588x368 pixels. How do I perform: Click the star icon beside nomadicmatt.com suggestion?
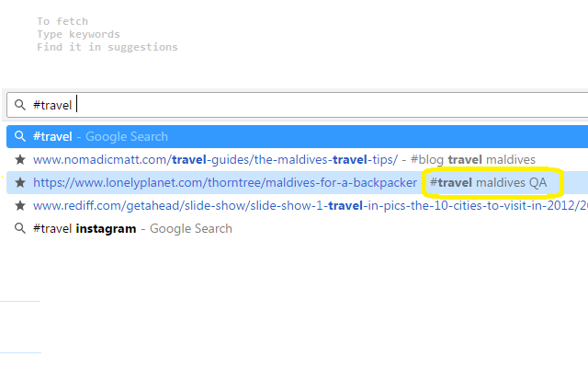[x=19, y=160]
